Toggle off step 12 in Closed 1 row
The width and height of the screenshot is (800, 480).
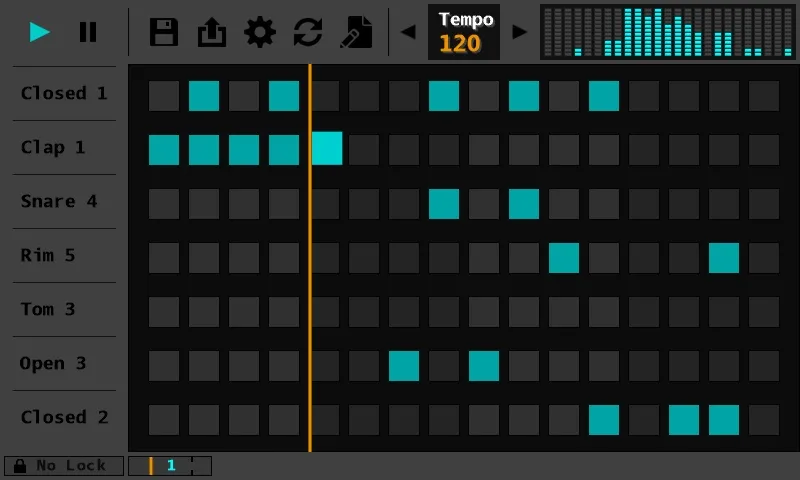604,96
